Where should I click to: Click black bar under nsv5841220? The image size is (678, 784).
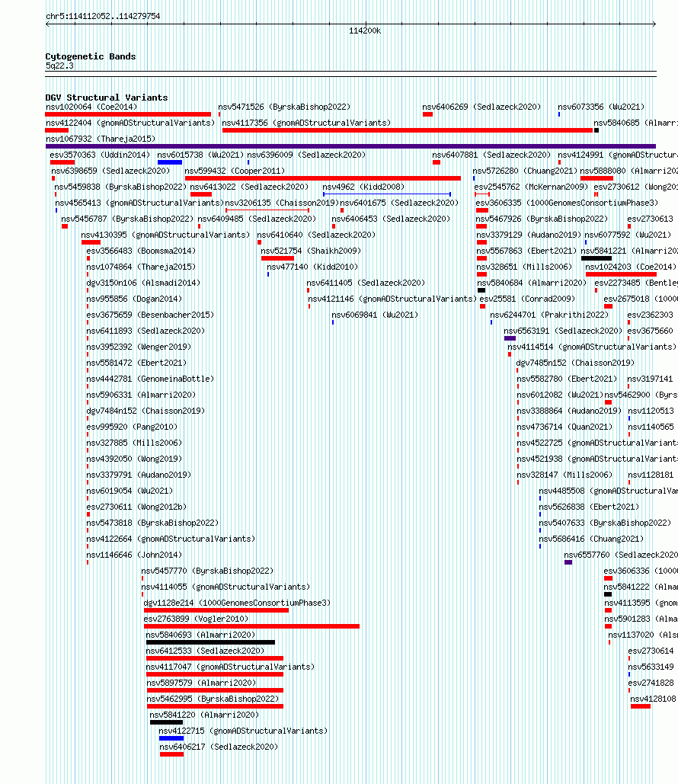(x=167, y=722)
